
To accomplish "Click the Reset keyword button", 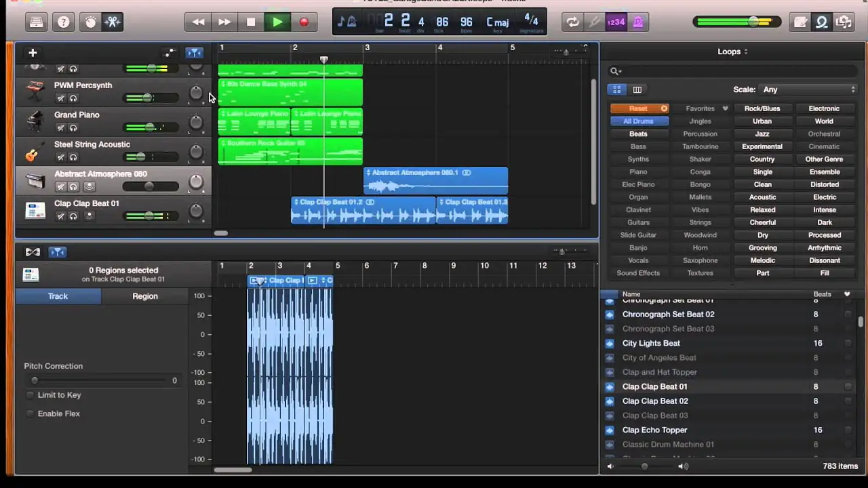I will [x=638, y=108].
